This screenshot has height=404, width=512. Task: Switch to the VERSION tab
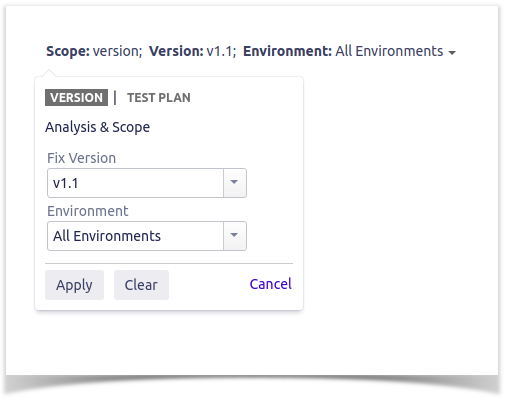point(76,98)
